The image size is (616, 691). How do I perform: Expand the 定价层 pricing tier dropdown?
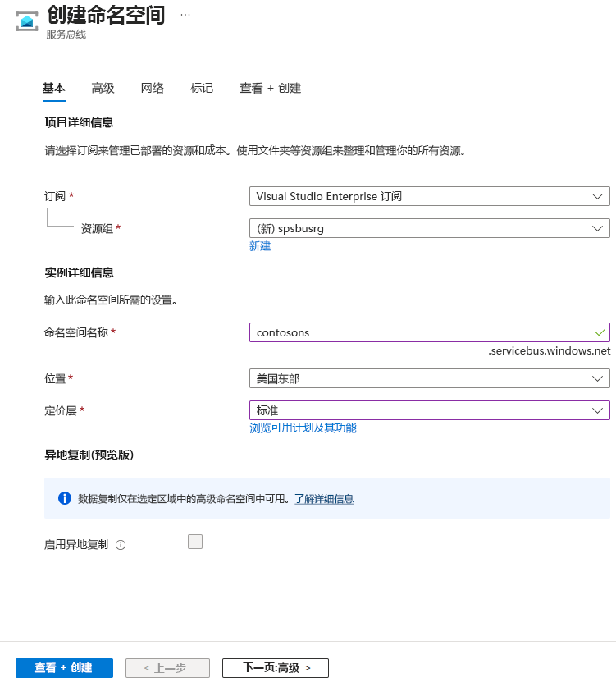(429, 410)
